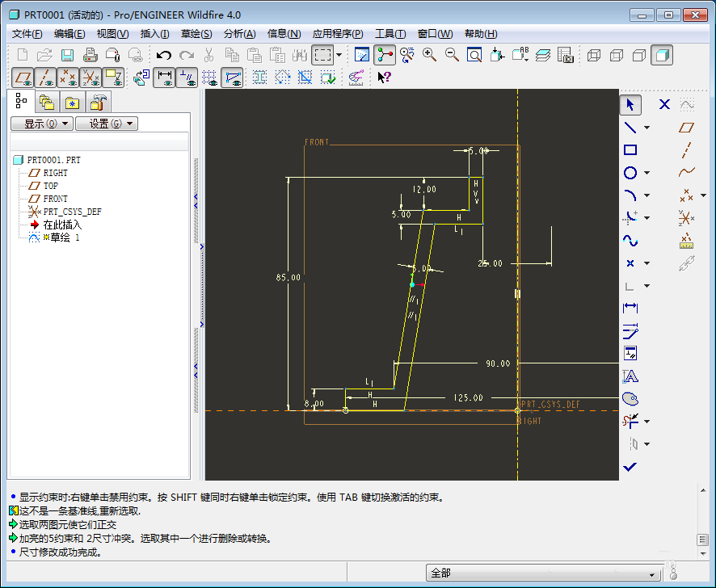Screen dimensions: 716x588
Task: Open the sketcher Palette tool
Action: (x=630, y=398)
